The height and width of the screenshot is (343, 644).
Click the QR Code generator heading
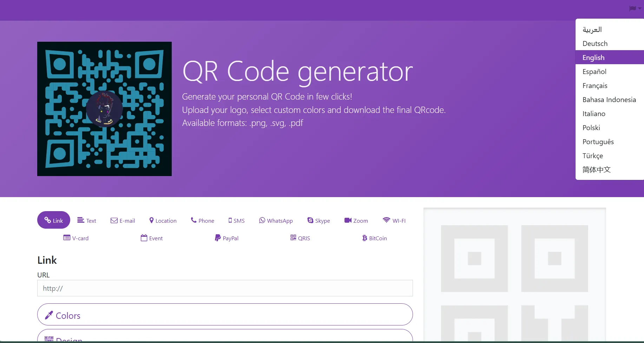coord(297,72)
